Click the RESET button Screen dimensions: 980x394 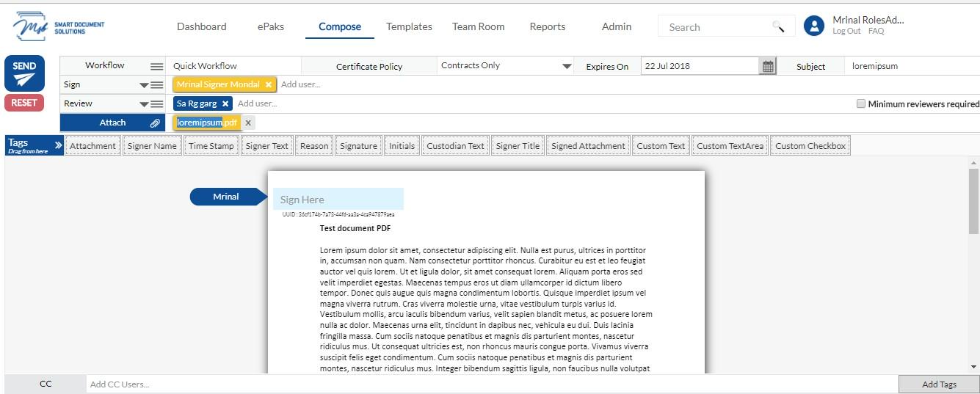point(24,103)
